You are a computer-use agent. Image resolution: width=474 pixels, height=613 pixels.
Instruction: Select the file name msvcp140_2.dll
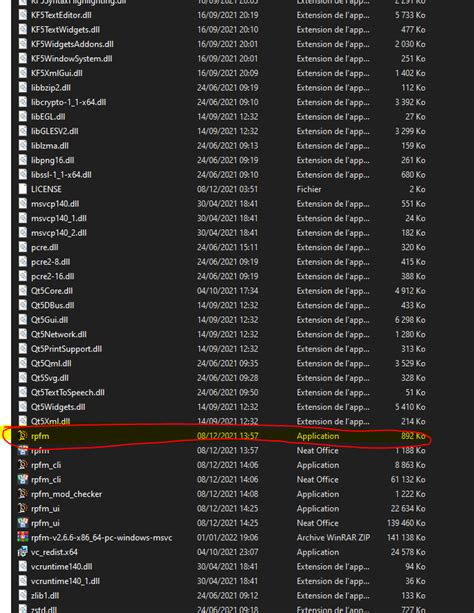59,233
